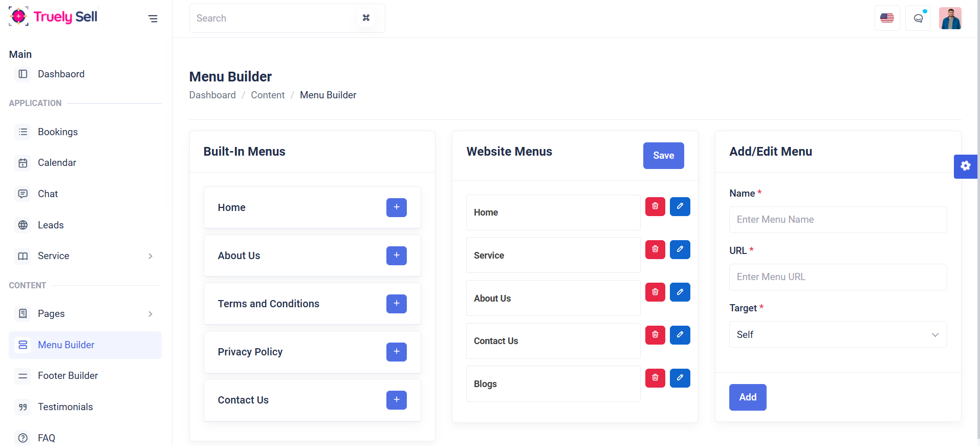The height and width of the screenshot is (446, 980).
Task: Toggle the sidebar collapse hamburger icon
Action: coord(153,19)
